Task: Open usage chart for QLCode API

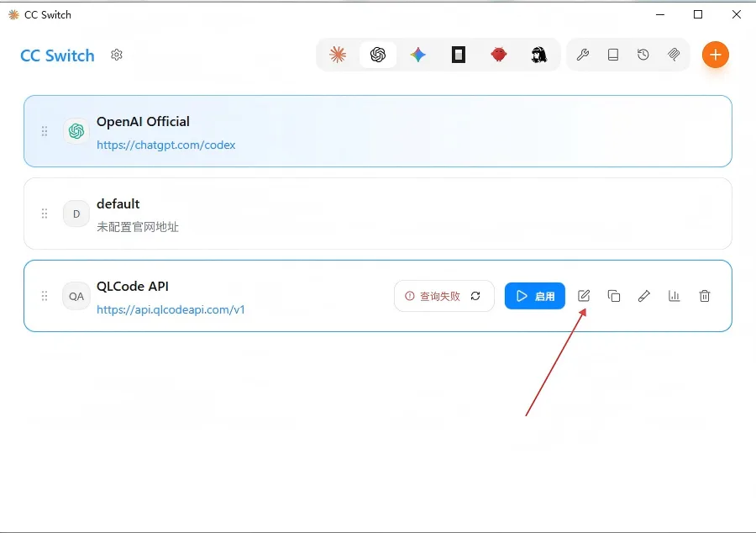Action: [674, 296]
